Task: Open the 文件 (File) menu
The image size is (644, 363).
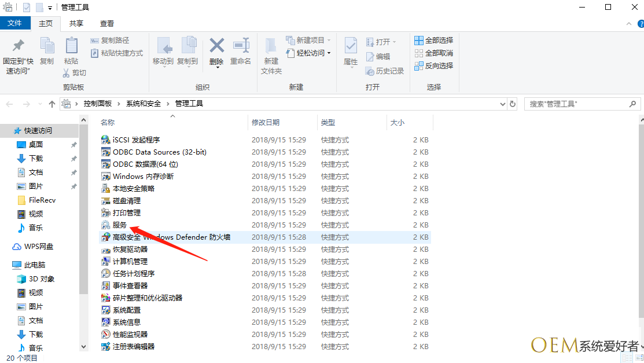Action: (x=14, y=24)
